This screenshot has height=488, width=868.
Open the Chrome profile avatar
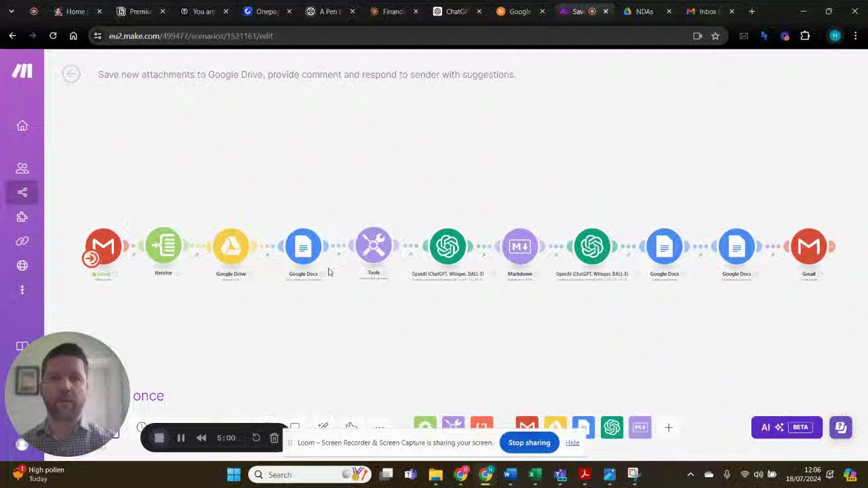tap(835, 36)
